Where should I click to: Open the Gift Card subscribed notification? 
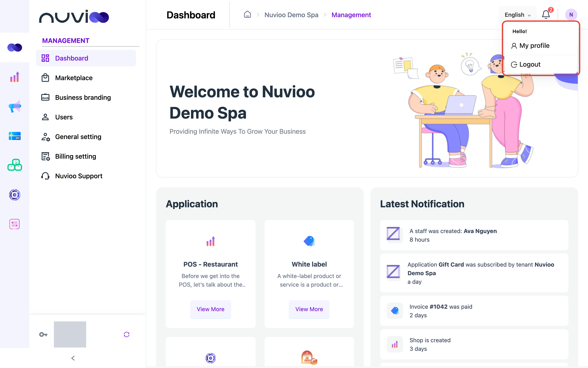(474, 273)
